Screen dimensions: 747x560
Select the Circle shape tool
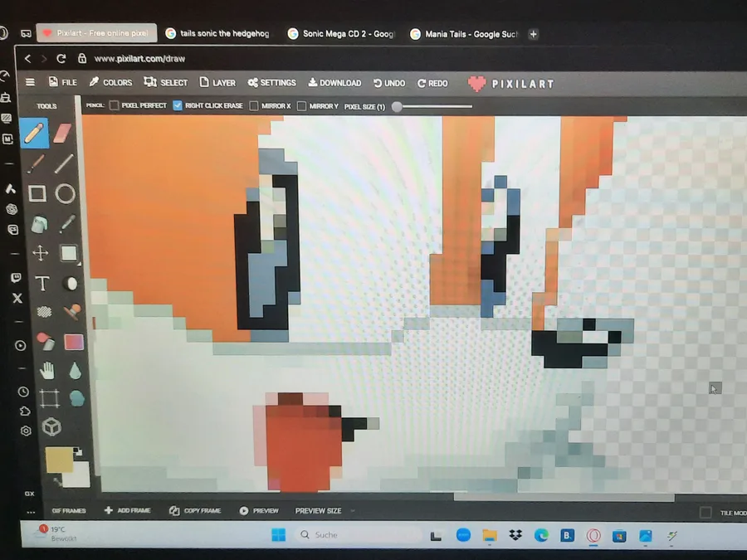pos(66,194)
